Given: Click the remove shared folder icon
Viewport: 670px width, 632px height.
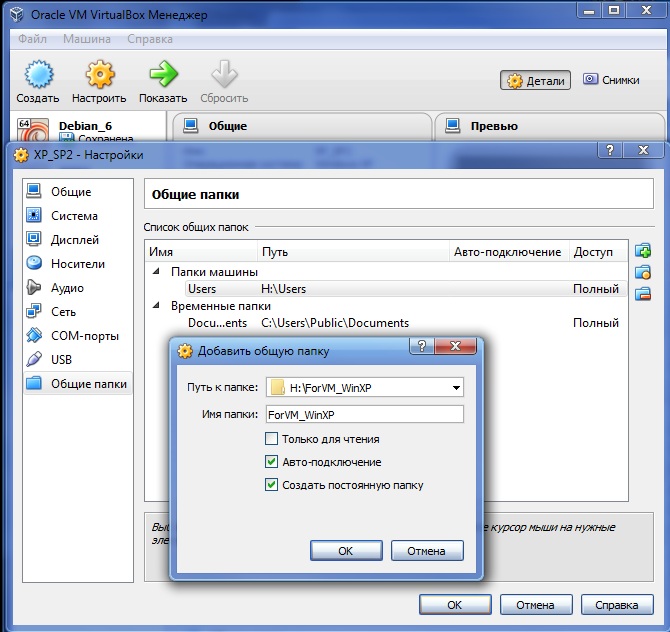Looking at the screenshot, I should (643, 294).
